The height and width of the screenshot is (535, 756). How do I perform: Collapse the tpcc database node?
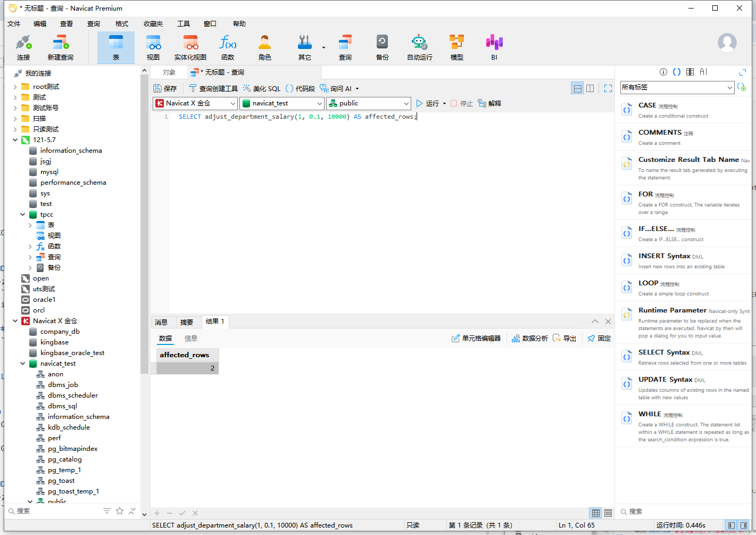pos(22,215)
